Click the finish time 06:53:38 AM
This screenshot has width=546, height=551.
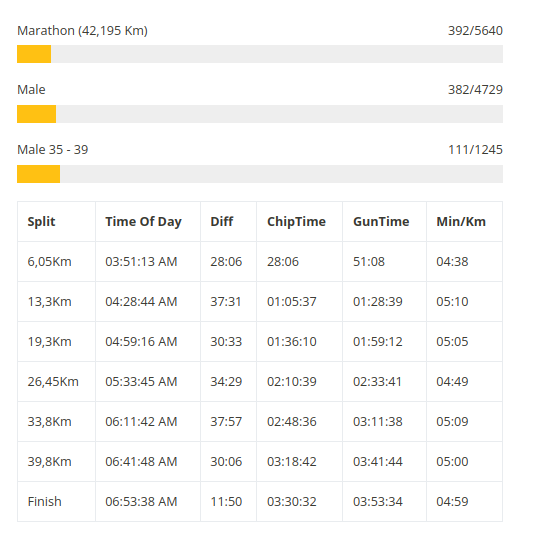(141, 502)
